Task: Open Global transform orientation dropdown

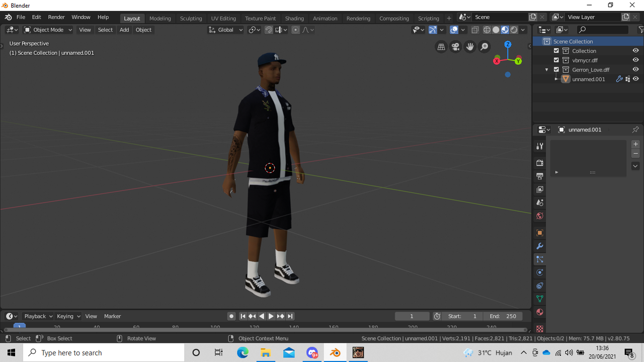Action: click(226, 30)
